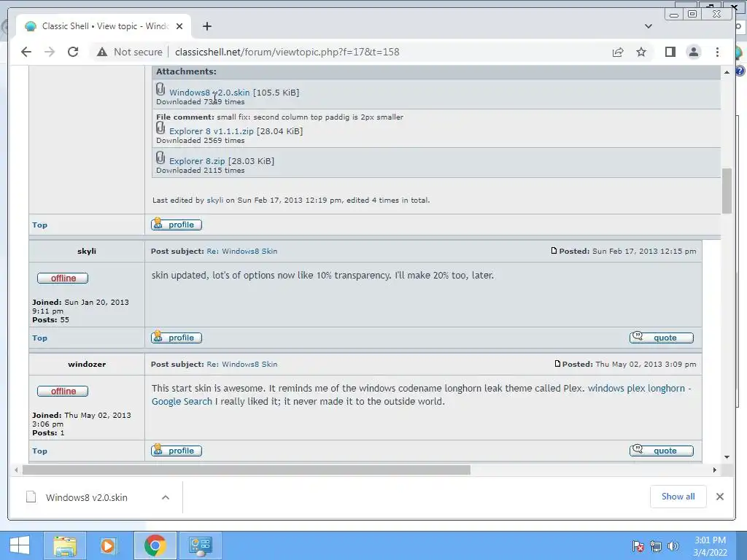Viewport: 747px width, 560px height.
Task: Download Explorer 8.zip attachment
Action: (197, 161)
